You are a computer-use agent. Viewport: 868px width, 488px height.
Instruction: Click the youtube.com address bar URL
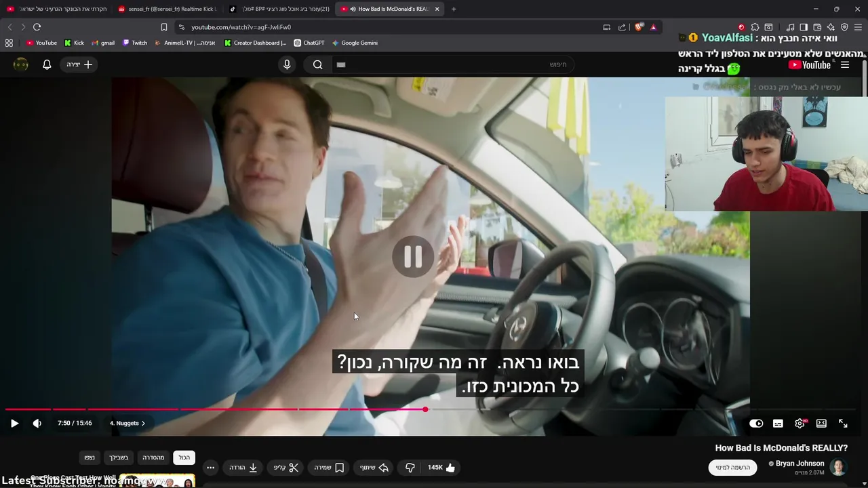point(241,27)
